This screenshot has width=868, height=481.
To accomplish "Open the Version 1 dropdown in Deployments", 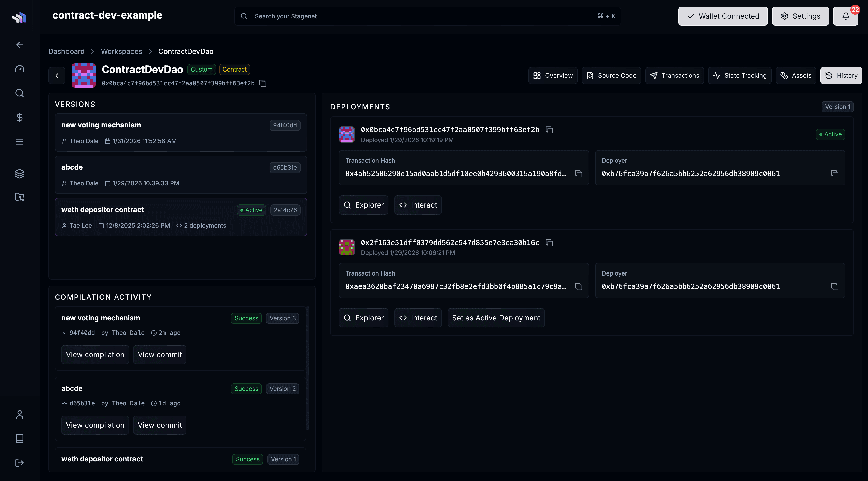I will tap(838, 107).
